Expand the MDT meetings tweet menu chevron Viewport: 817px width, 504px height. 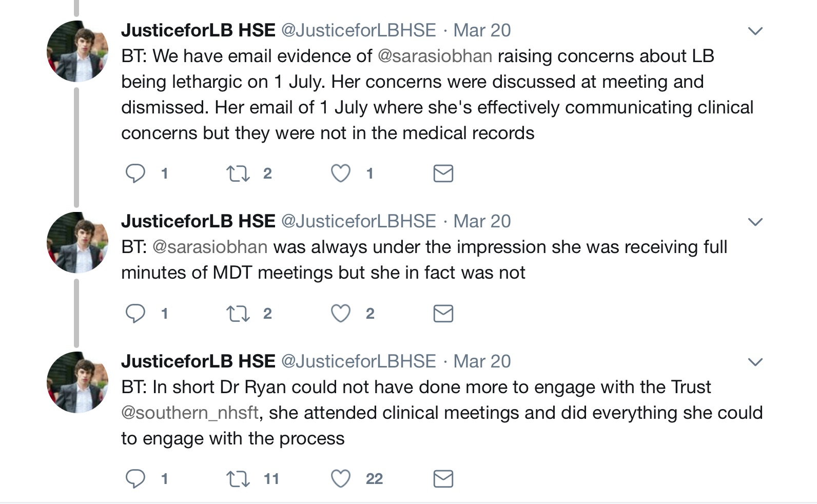click(x=755, y=222)
